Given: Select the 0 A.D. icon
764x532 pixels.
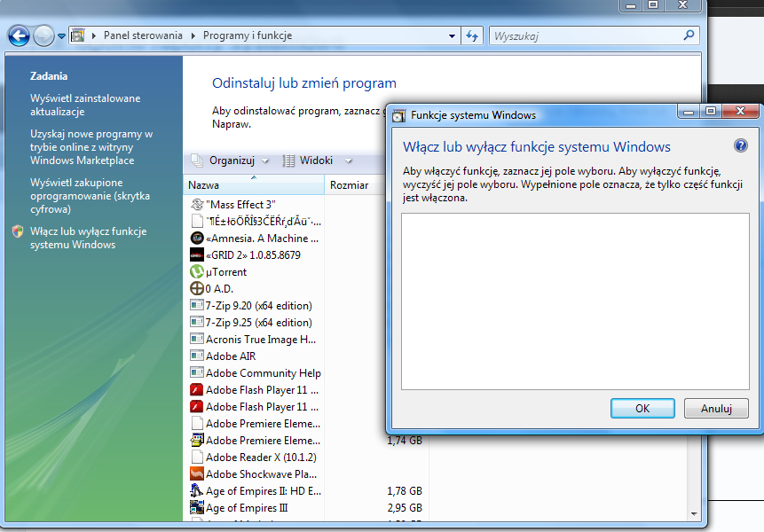Looking at the screenshot, I should tap(197, 289).
